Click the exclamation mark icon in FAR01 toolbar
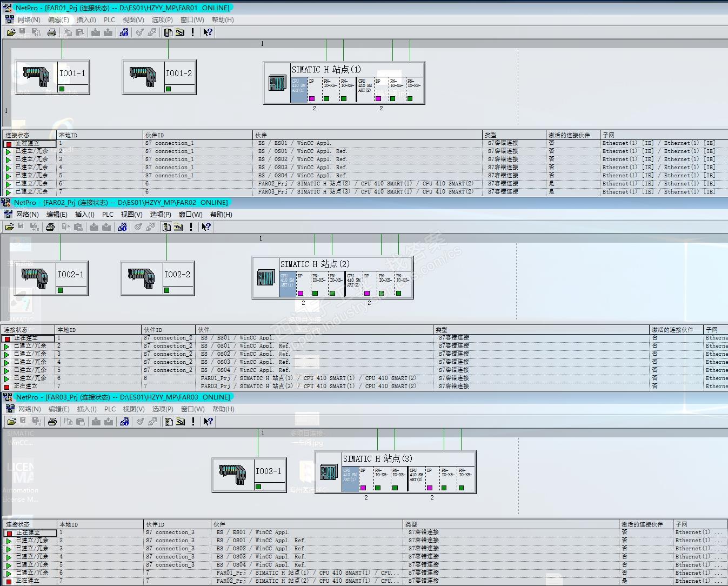This screenshot has width=728, height=586. 192,32
